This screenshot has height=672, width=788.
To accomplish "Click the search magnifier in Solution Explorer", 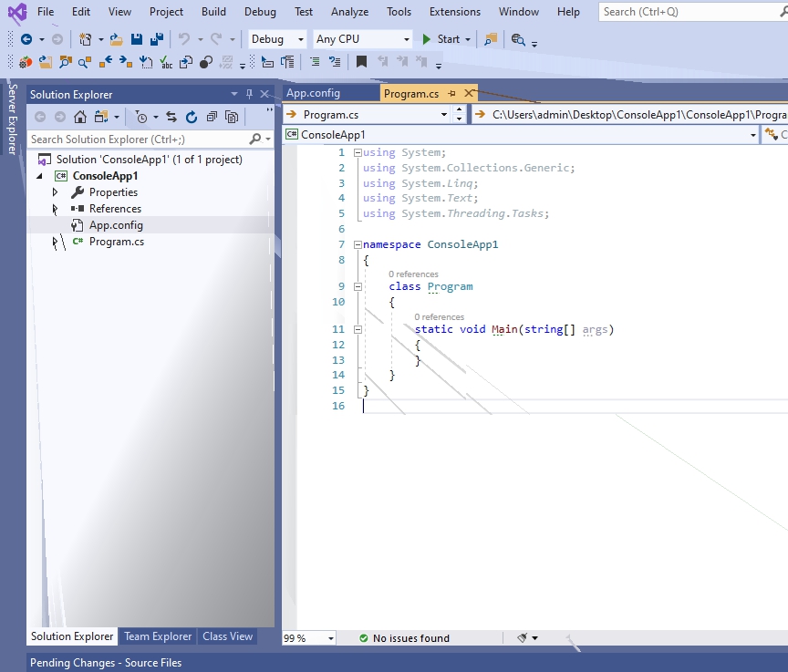I will (255, 139).
